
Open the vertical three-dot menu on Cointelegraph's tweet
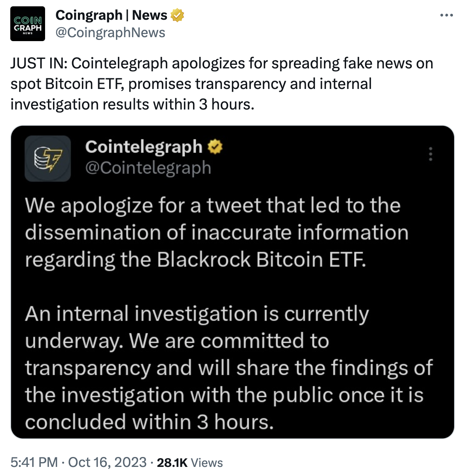(x=431, y=154)
